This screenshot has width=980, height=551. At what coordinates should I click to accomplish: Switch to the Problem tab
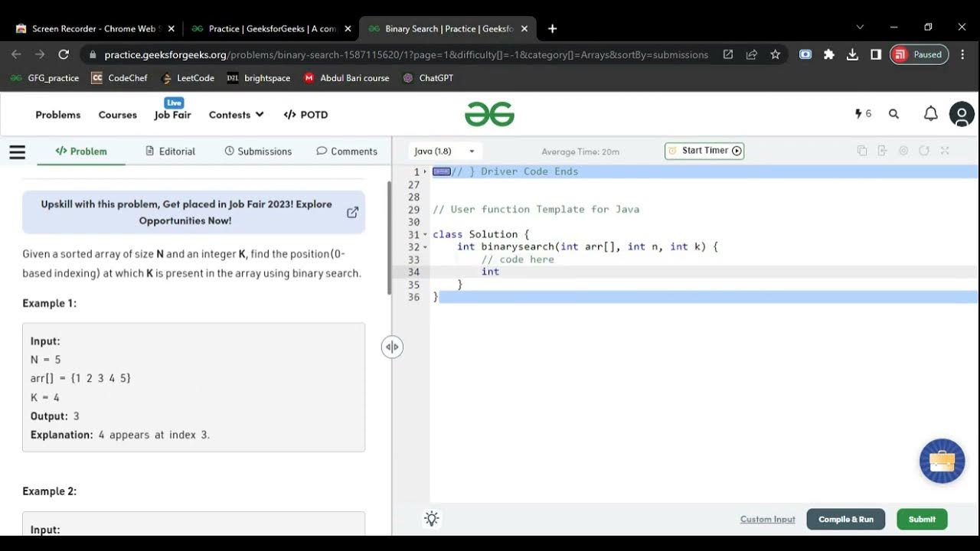pos(81,152)
